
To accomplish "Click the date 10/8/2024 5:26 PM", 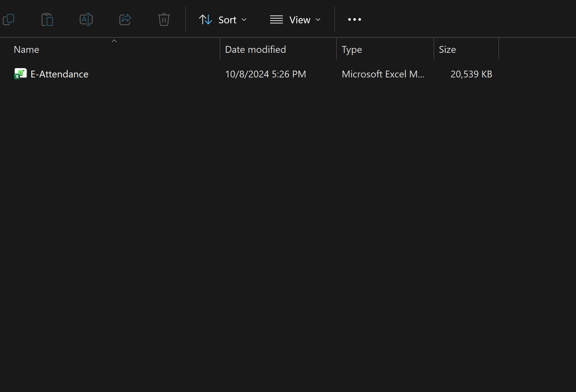I will (265, 74).
